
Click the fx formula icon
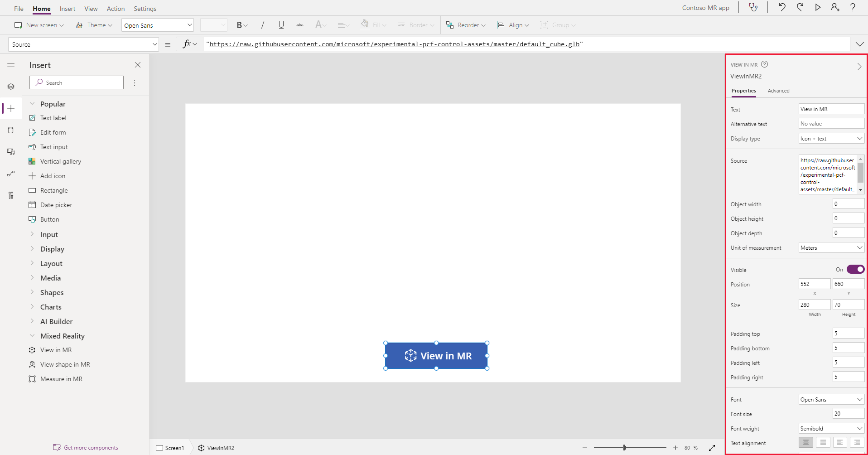(187, 44)
